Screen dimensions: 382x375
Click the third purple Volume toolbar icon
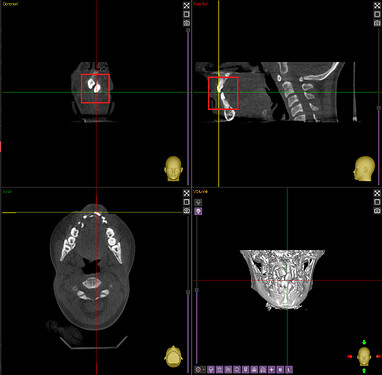228,369
